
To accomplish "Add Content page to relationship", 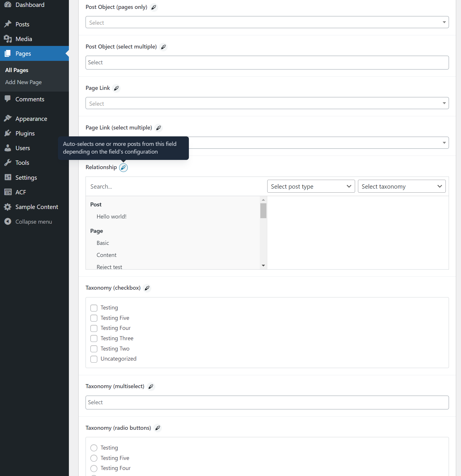I will click(106, 255).
